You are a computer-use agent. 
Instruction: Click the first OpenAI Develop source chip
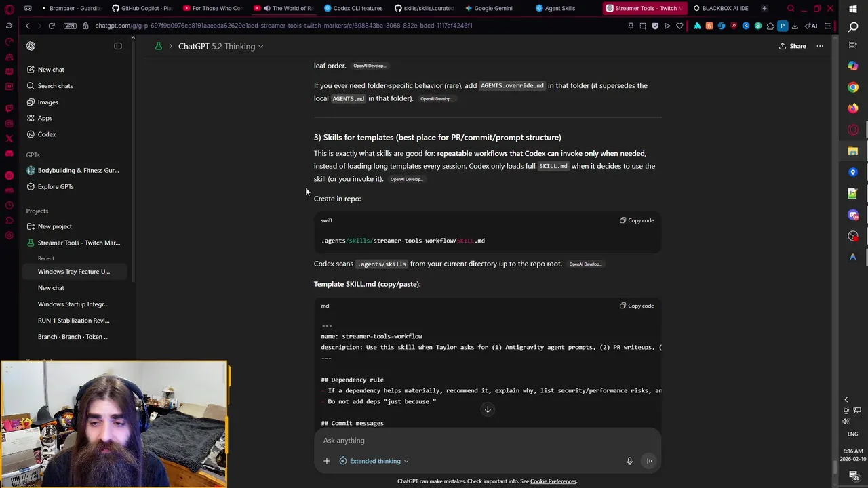[370, 66]
